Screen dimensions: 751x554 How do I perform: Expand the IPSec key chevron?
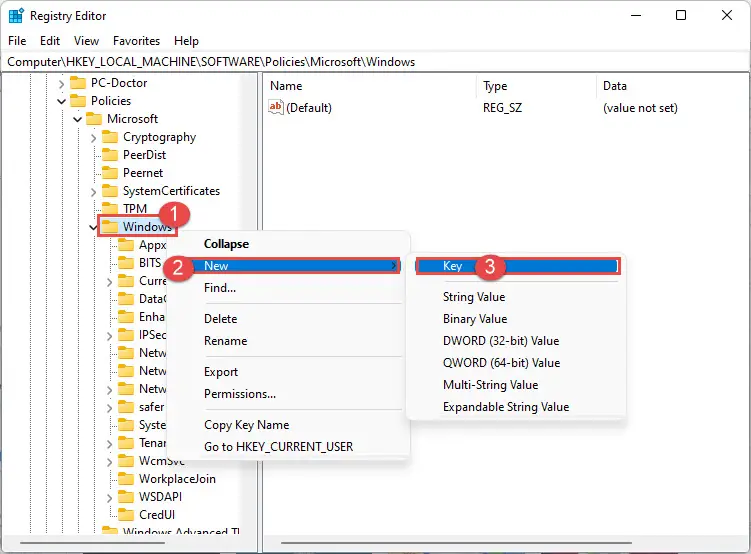(110, 336)
